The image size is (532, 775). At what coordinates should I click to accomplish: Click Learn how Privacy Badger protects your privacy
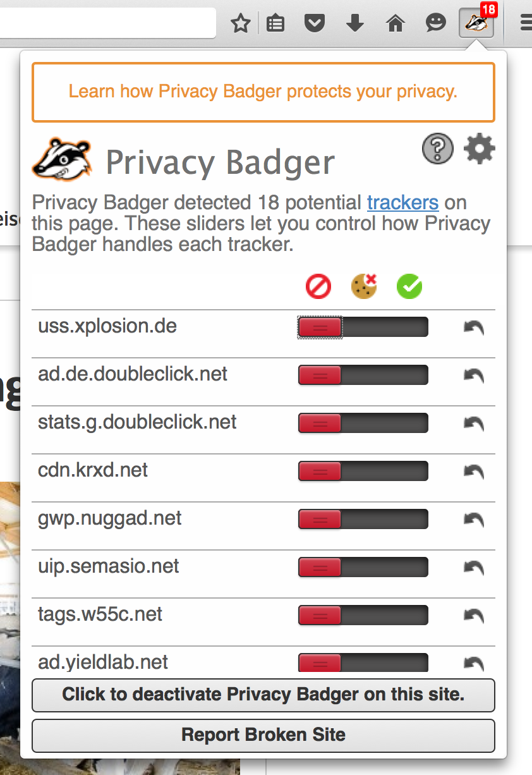[x=263, y=92]
